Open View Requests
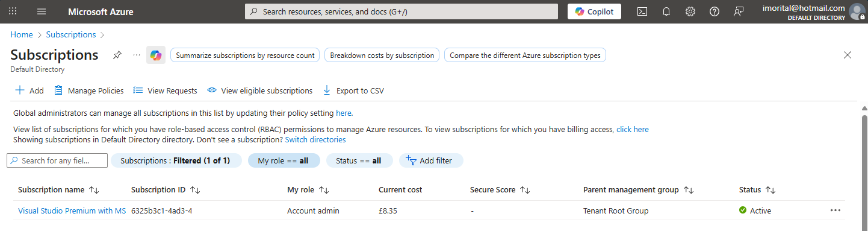The width and height of the screenshot is (868, 231). point(165,90)
